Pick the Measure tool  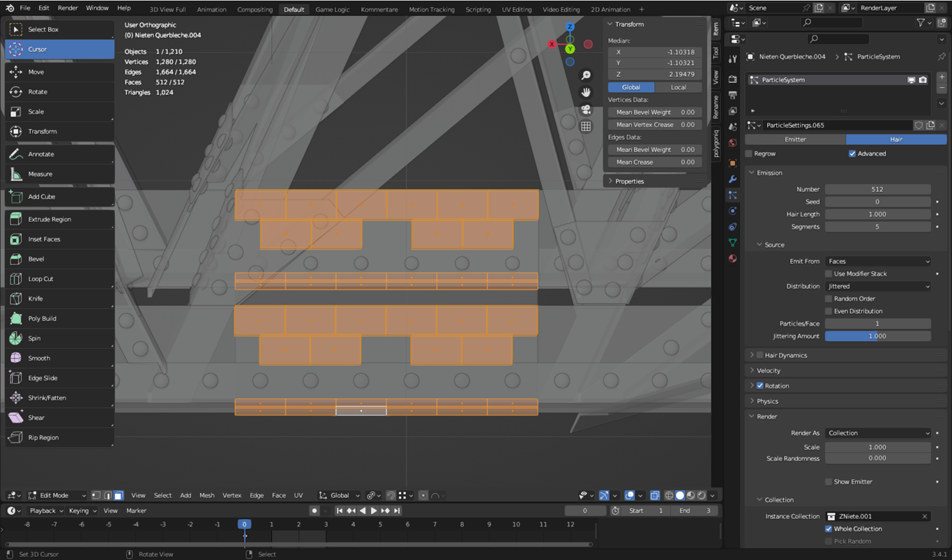pyautogui.click(x=40, y=174)
